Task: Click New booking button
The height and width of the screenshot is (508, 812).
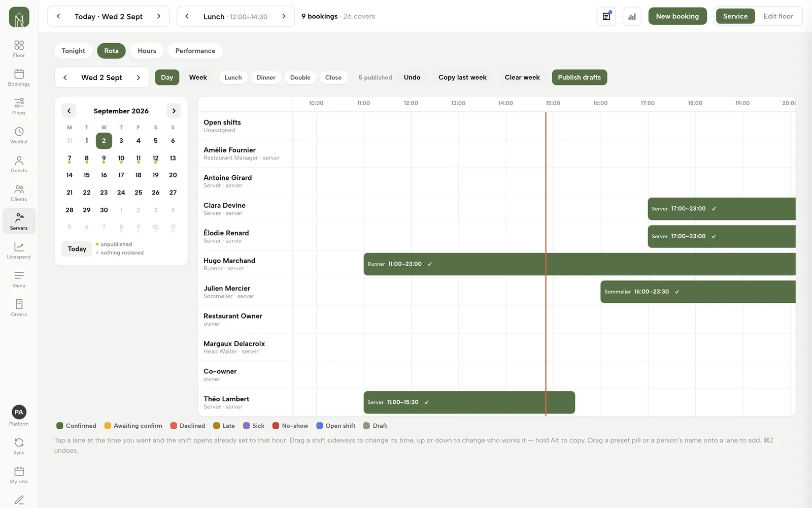Action: 678,16
